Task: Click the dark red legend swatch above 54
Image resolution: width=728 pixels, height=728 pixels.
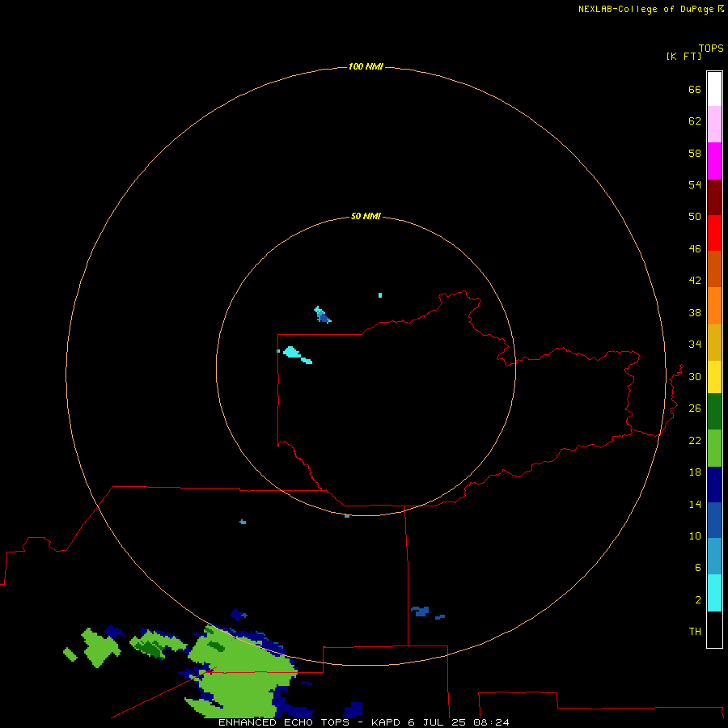Action: tap(714, 197)
